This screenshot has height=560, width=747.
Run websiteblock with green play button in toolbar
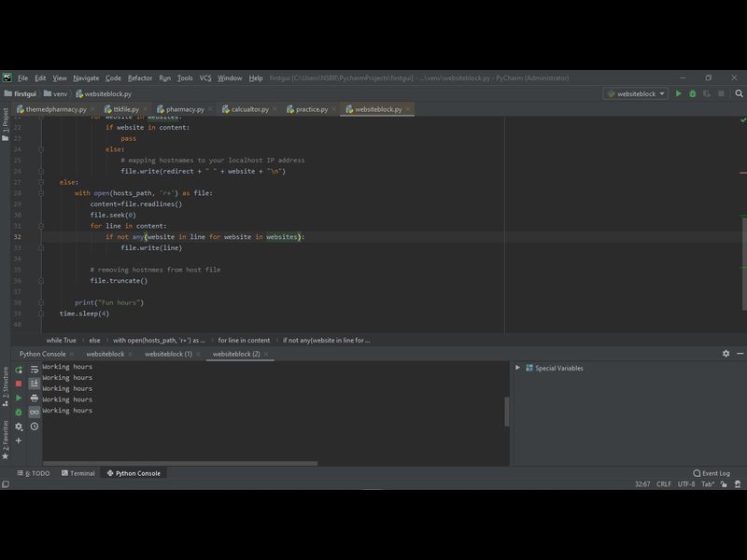click(679, 94)
